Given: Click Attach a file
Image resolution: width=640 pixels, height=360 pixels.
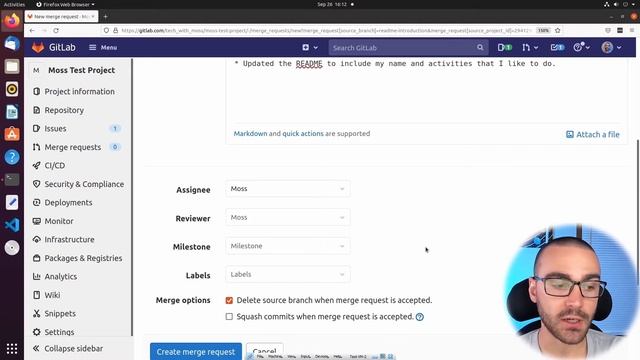Looking at the screenshot, I should click(x=593, y=134).
